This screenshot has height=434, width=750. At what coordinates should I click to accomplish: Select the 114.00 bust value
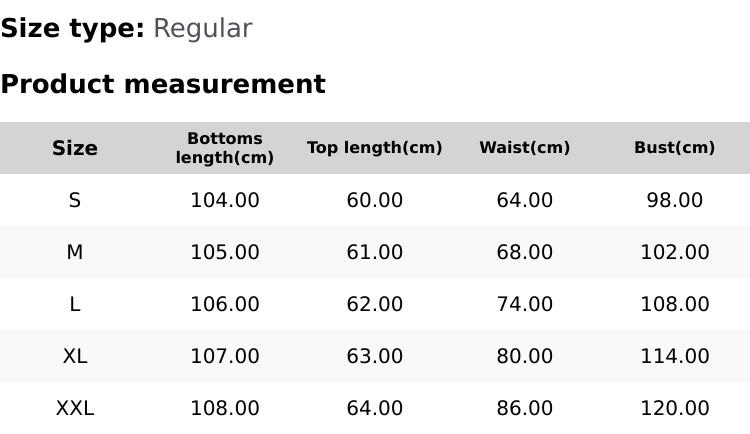tap(675, 356)
